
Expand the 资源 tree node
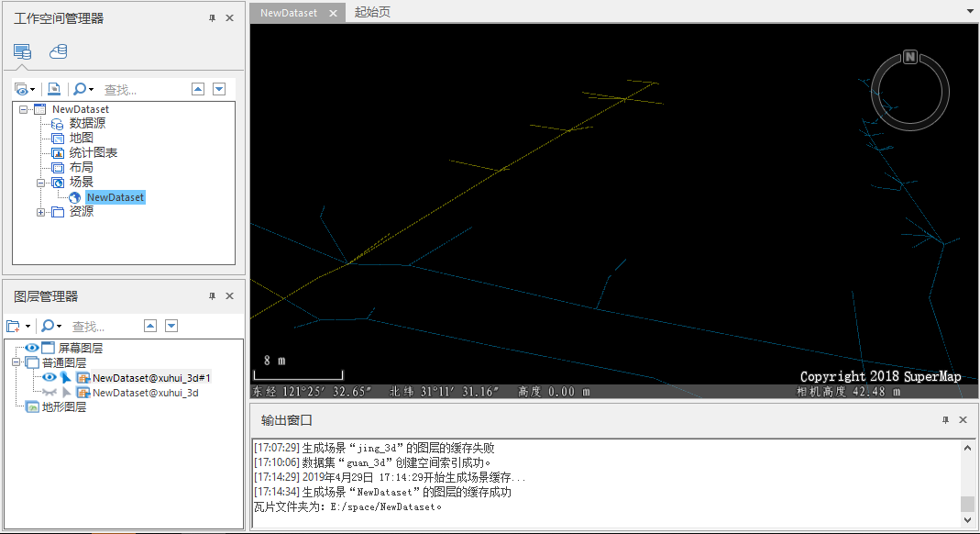coord(41,212)
